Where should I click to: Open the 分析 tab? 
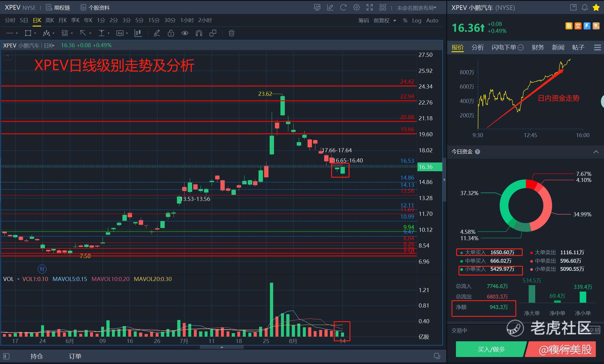tap(477, 47)
